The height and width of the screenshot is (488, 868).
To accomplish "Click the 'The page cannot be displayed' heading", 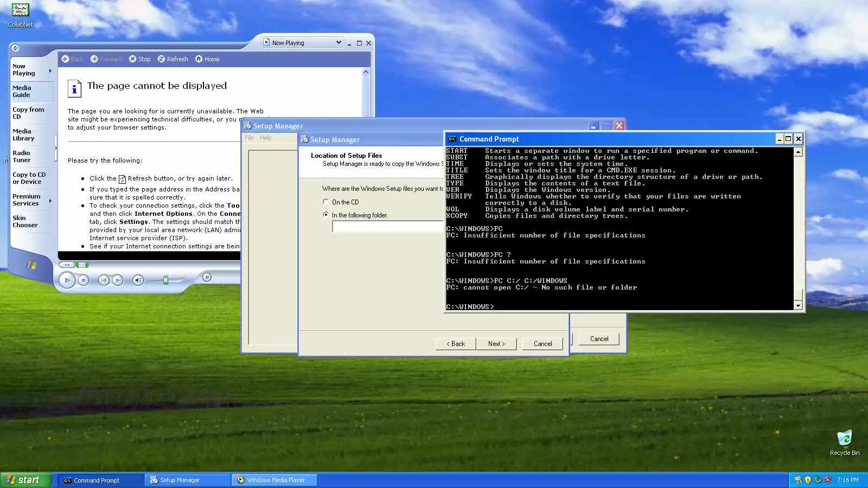I will pyautogui.click(x=157, y=86).
